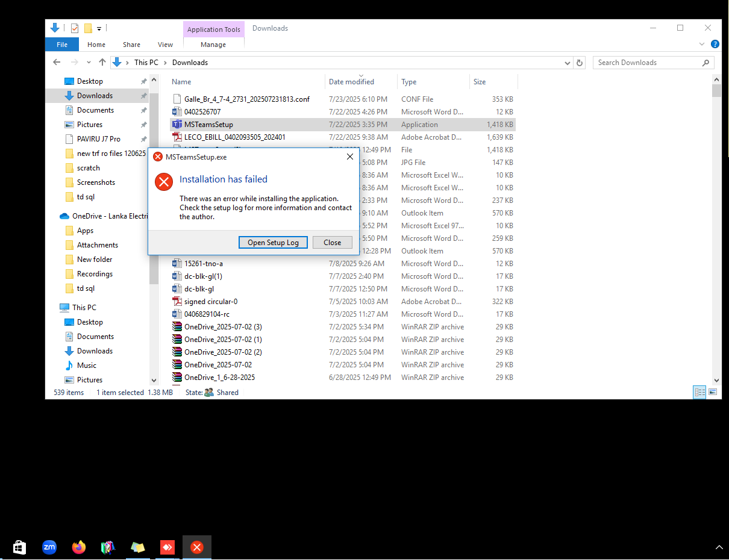Screen dimensions: 729x560
Task: Expand the ribbon chevron
Action: pyautogui.click(x=702, y=44)
